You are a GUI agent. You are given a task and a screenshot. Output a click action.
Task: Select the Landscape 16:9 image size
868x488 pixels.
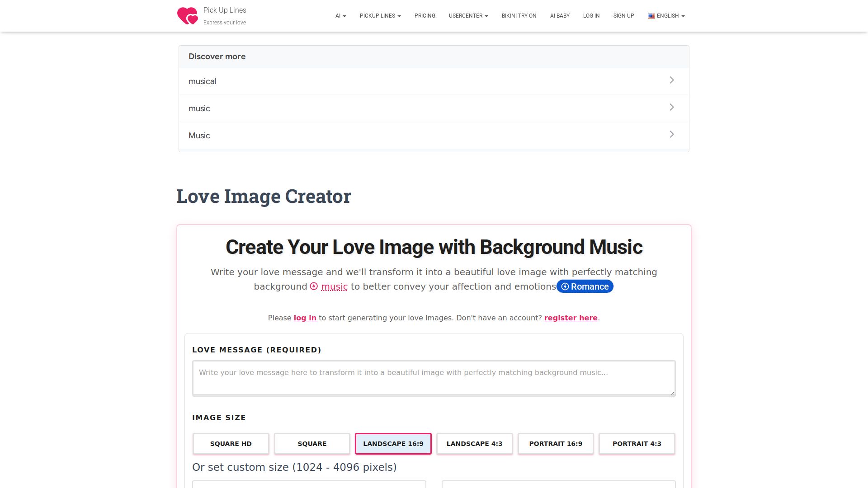(x=393, y=444)
